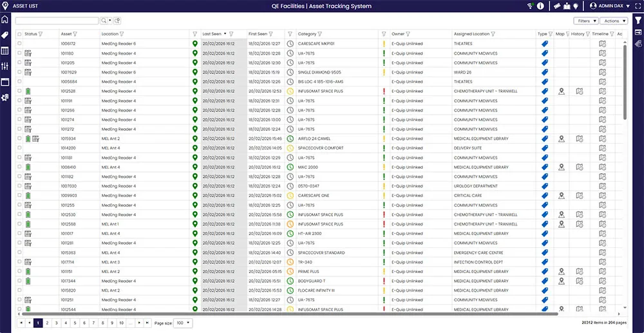
Task: Expand the ADMIN DAX user menu
Action: tap(609, 6)
